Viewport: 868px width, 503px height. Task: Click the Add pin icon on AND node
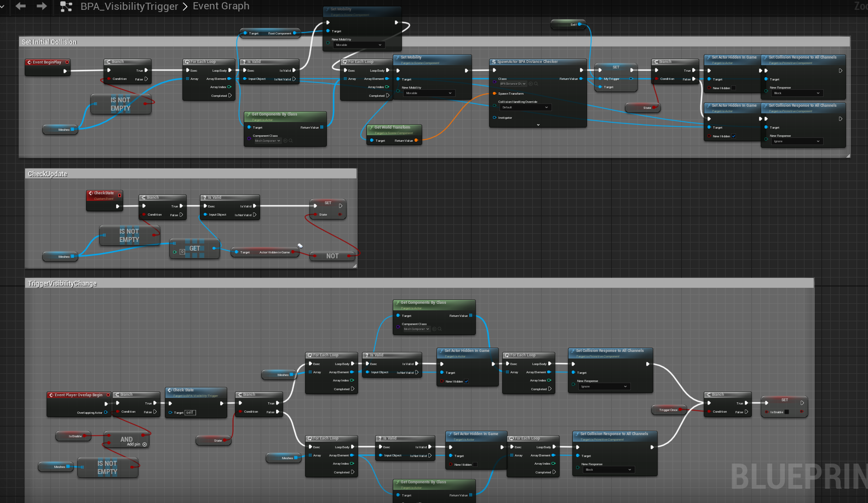[x=145, y=444]
